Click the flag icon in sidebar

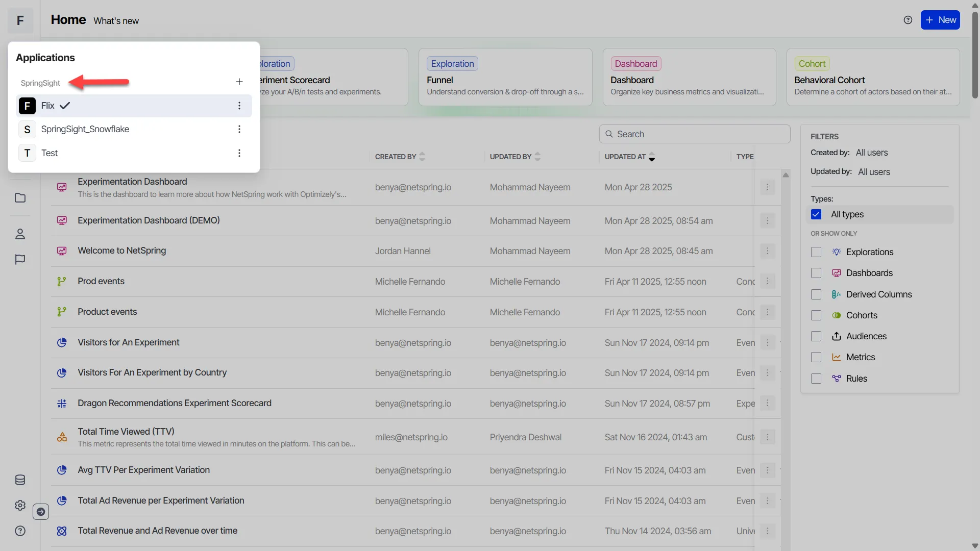20,260
